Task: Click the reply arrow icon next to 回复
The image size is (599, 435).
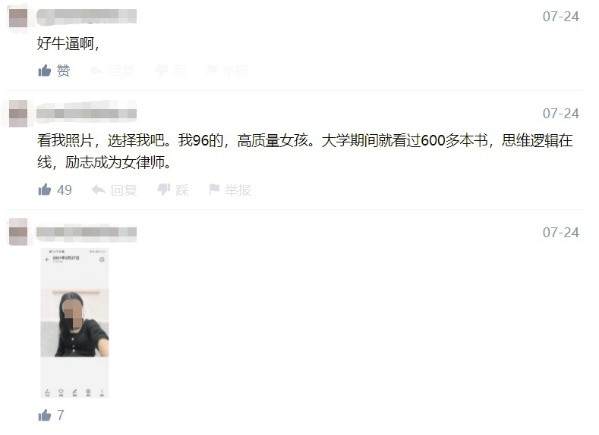Action: tap(99, 189)
